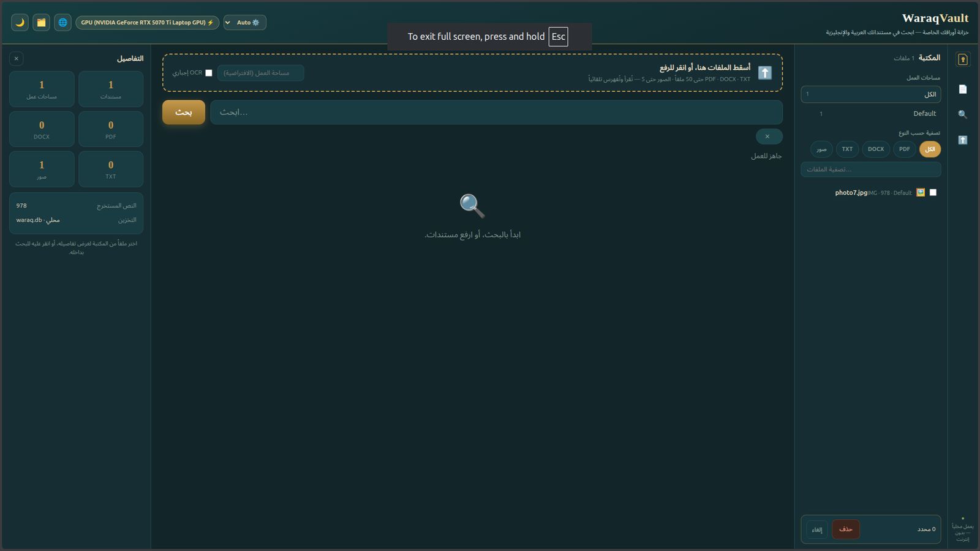This screenshot has height=551, width=980.
Task: Click the yellow folder icon in the header
Action: 41,23
